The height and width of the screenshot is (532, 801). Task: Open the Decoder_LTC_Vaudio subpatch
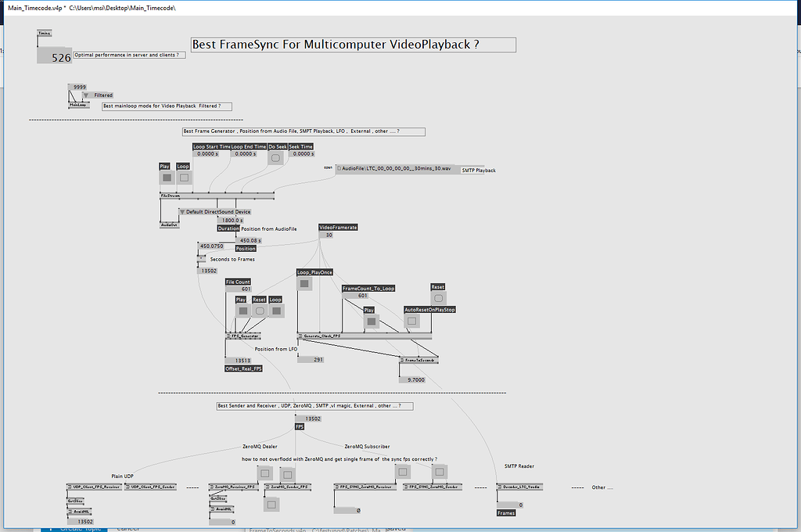(x=519, y=487)
